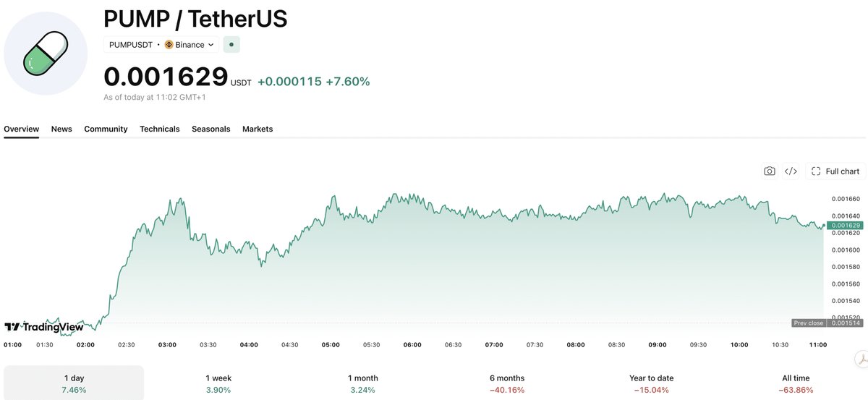Select the 1 week range

218,383
